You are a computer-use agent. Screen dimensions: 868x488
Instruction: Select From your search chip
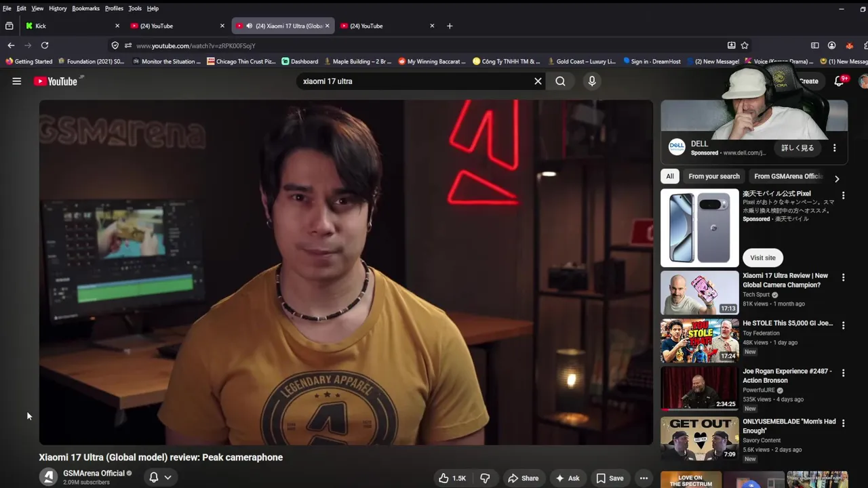(x=714, y=176)
